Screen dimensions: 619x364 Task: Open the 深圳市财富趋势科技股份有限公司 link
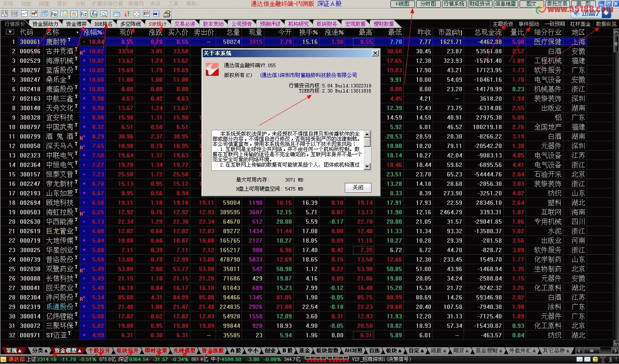tap(309, 75)
